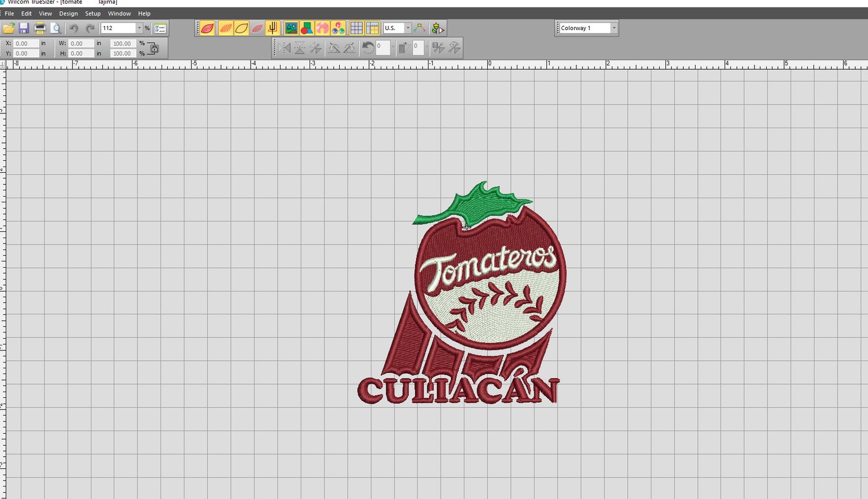Mirror the design vertically

(300, 48)
